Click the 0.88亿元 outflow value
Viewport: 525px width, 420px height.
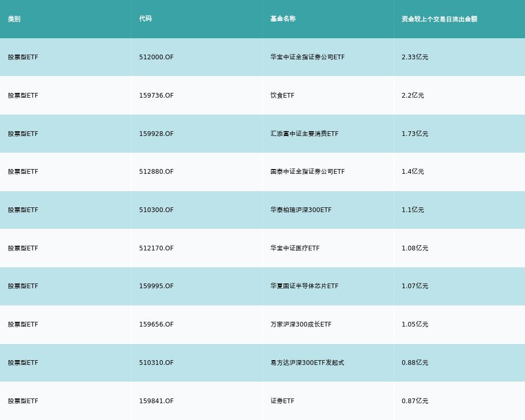tap(415, 363)
